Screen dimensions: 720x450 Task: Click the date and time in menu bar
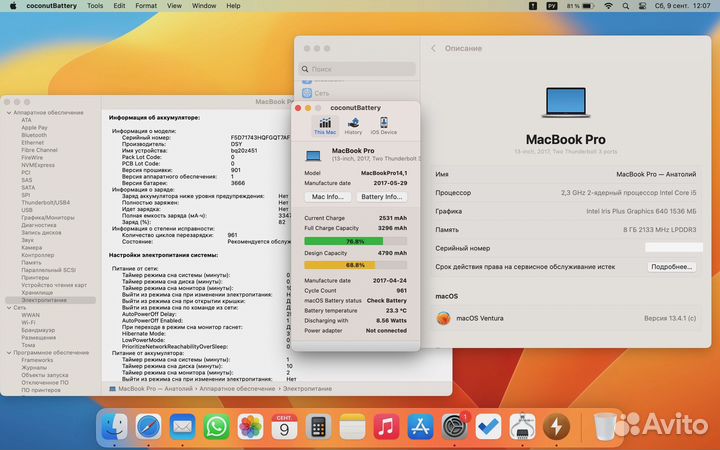tap(683, 6)
